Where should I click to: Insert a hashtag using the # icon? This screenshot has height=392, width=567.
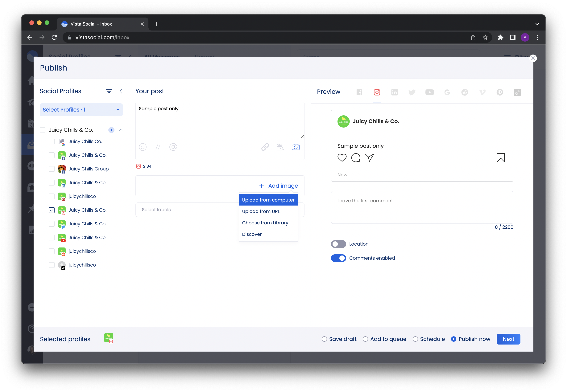click(x=158, y=147)
